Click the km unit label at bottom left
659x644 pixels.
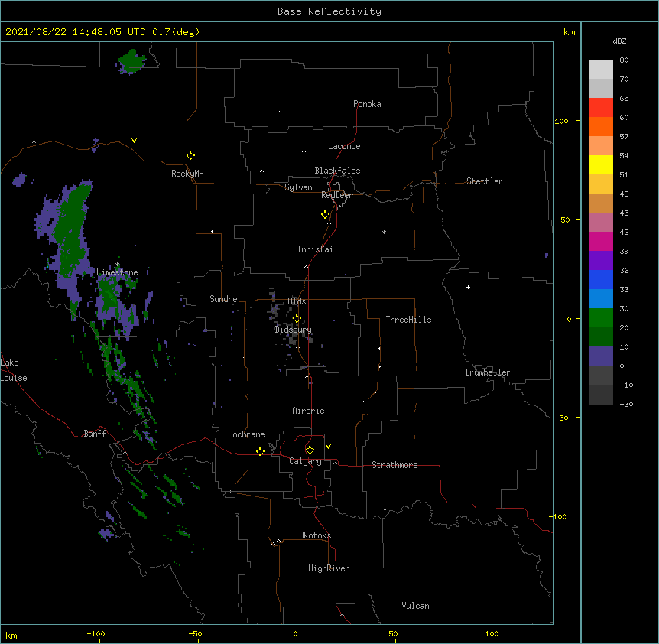(x=11, y=636)
